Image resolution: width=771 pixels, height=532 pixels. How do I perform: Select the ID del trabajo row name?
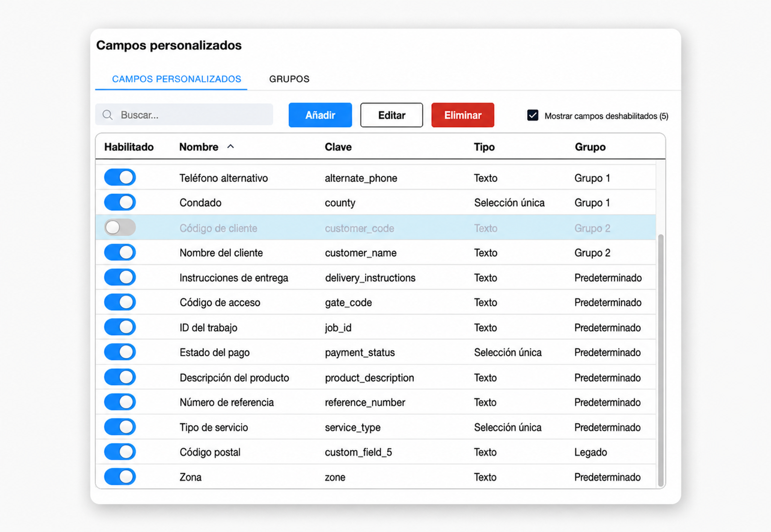[208, 328]
